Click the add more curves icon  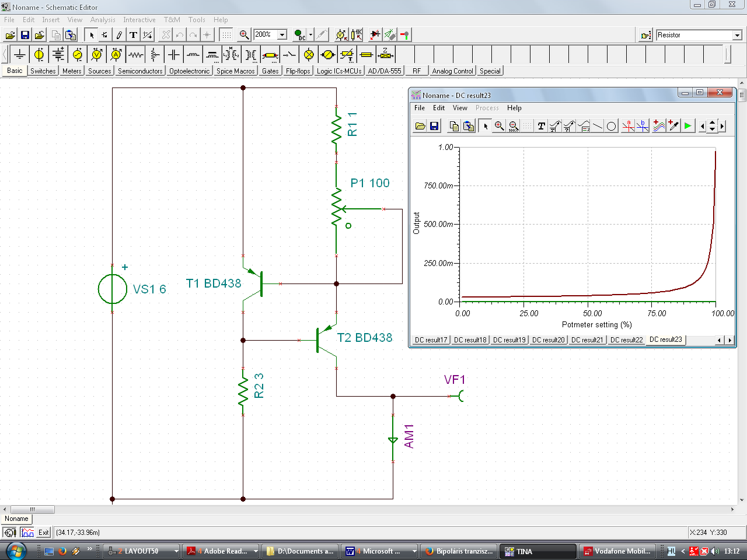pyautogui.click(x=659, y=126)
